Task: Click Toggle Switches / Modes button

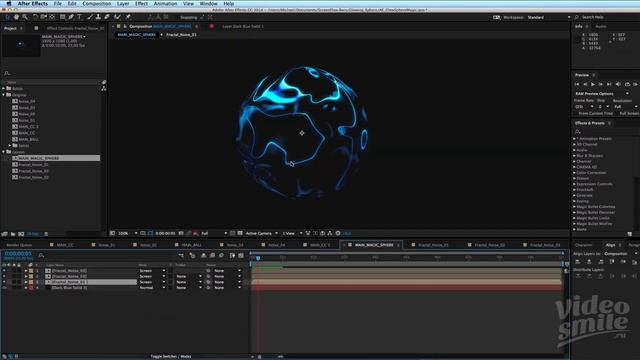Action: (x=171, y=356)
